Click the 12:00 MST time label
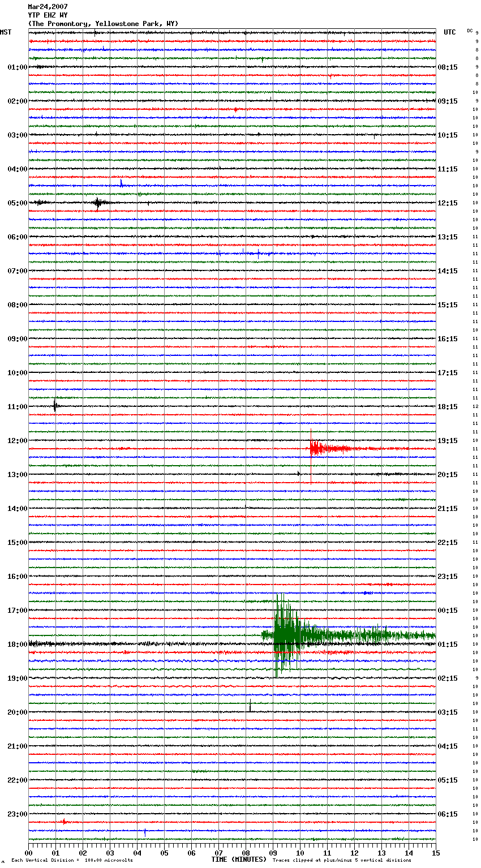This screenshot has height=868, width=481. click(x=18, y=441)
